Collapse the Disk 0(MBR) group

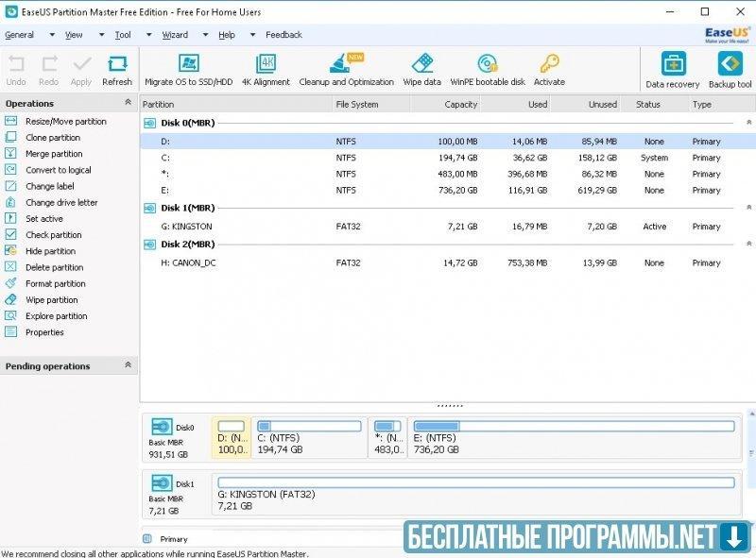coord(748,123)
